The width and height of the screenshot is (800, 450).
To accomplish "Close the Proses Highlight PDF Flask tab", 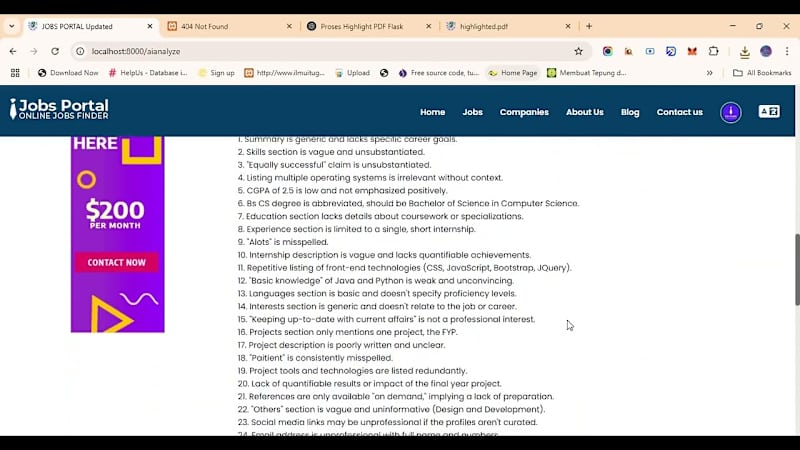I will click(429, 26).
